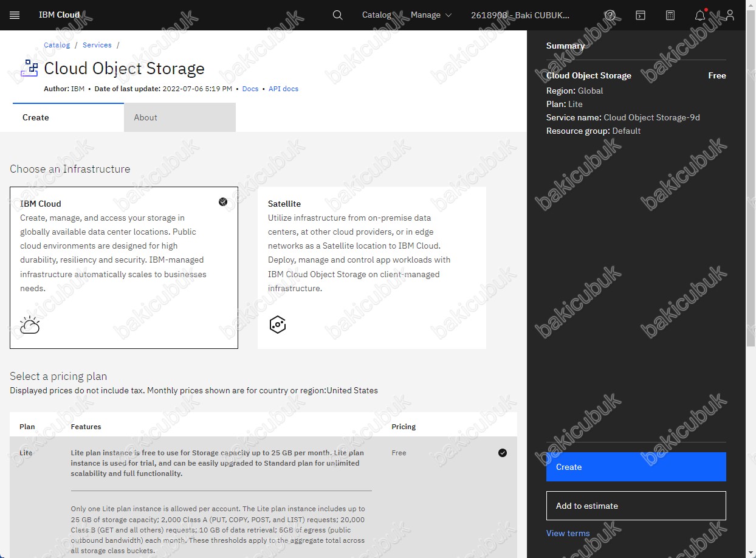Click the Add to estimate button
Image resolution: width=756 pixels, height=558 pixels.
[636, 506]
